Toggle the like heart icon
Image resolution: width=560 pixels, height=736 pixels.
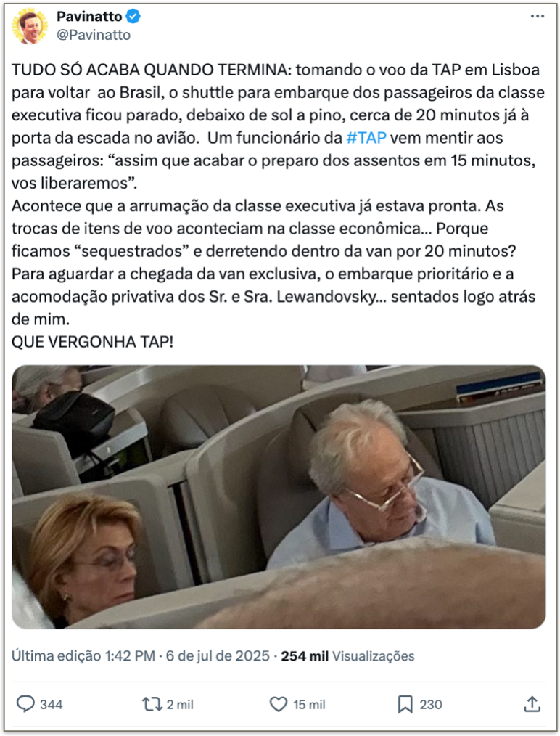click(x=278, y=704)
